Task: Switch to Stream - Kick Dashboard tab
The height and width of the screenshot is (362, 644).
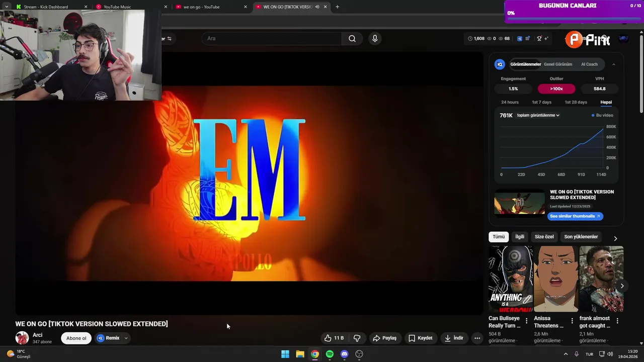Action: (x=52, y=7)
